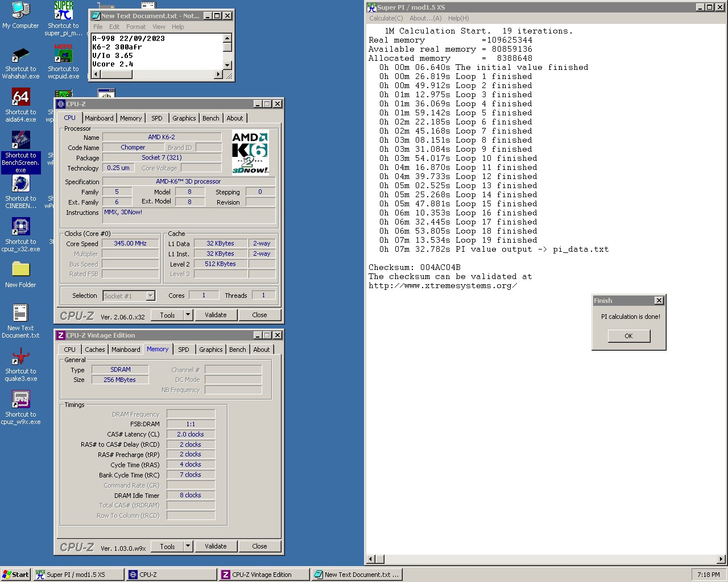This screenshot has height=582, width=728.
Task: Switch to CPU-Z Vintage Edition taskbar button
Action: click(264, 575)
